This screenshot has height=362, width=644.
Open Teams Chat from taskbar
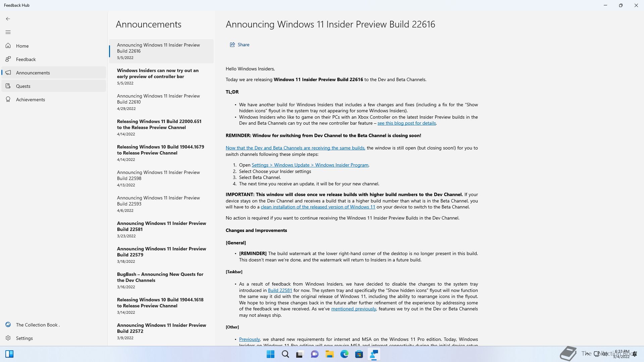pos(315,354)
